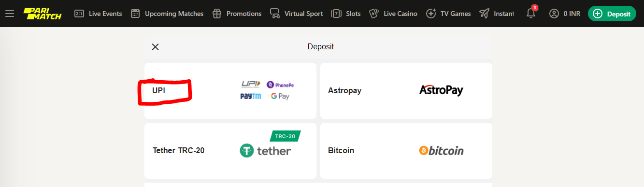This screenshot has height=187, width=644.
Task: Click the Live Events scoreboard icon
Action: (x=79, y=14)
